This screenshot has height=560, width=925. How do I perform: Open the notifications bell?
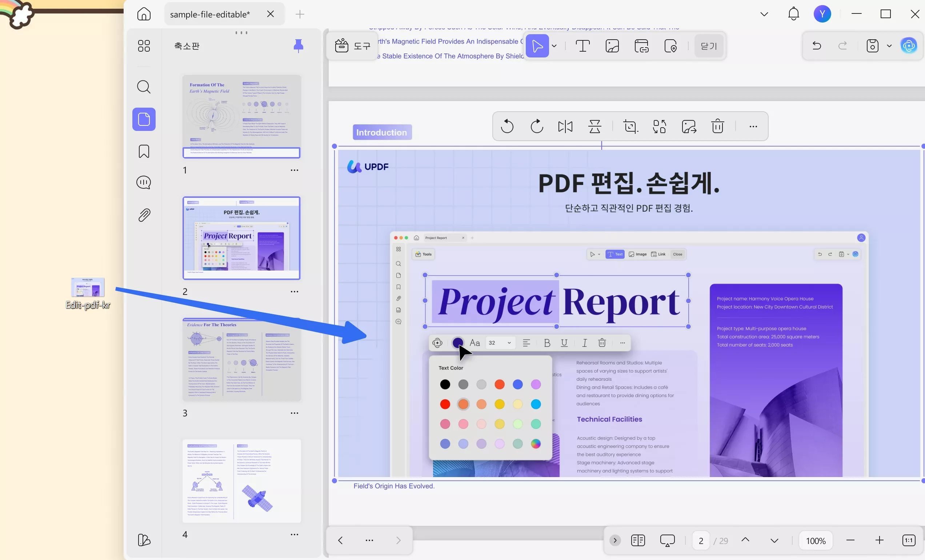tap(793, 14)
